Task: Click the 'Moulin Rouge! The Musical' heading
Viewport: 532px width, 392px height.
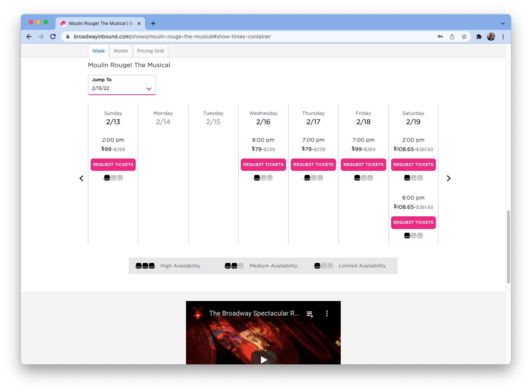Action: tap(129, 65)
